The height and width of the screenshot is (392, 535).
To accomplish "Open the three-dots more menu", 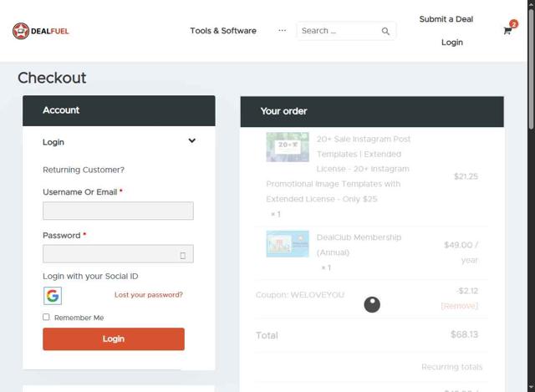I will pos(282,30).
